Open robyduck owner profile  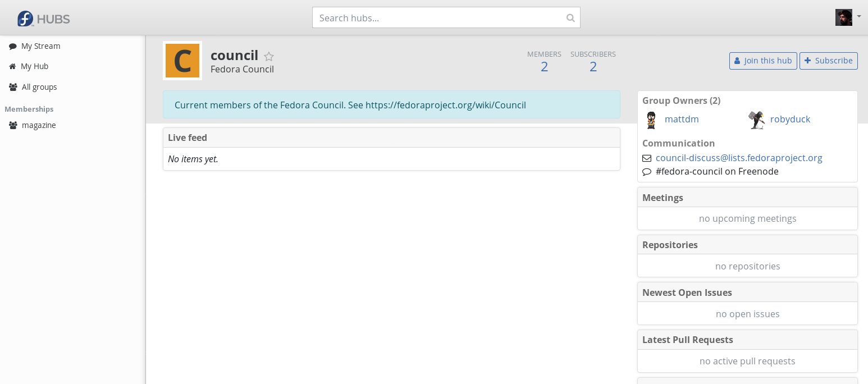point(790,119)
